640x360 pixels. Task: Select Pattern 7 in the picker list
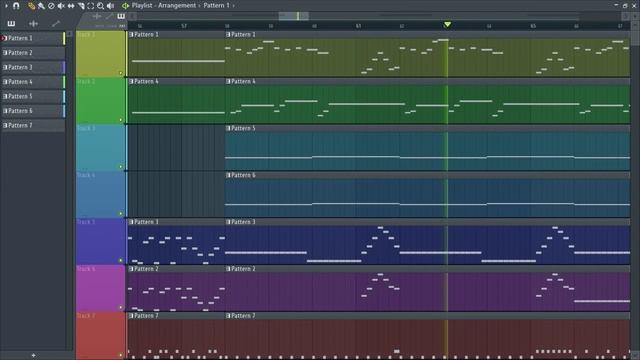click(33, 126)
